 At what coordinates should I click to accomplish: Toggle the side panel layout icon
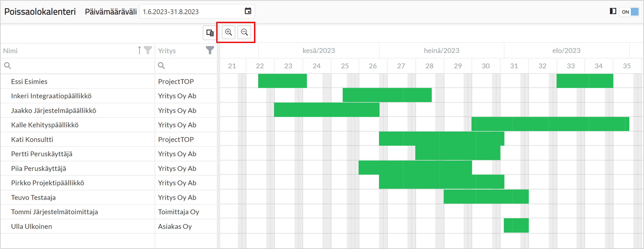point(613,11)
